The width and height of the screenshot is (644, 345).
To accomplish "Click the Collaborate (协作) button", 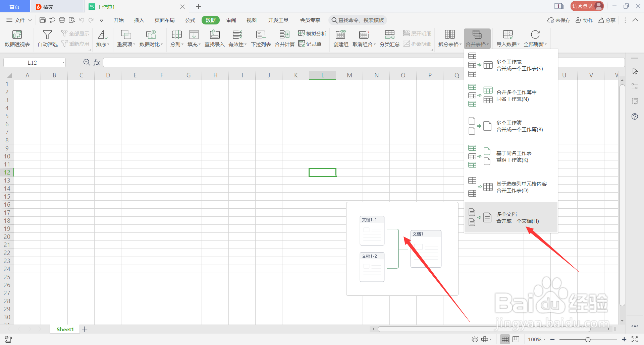I will (585, 20).
